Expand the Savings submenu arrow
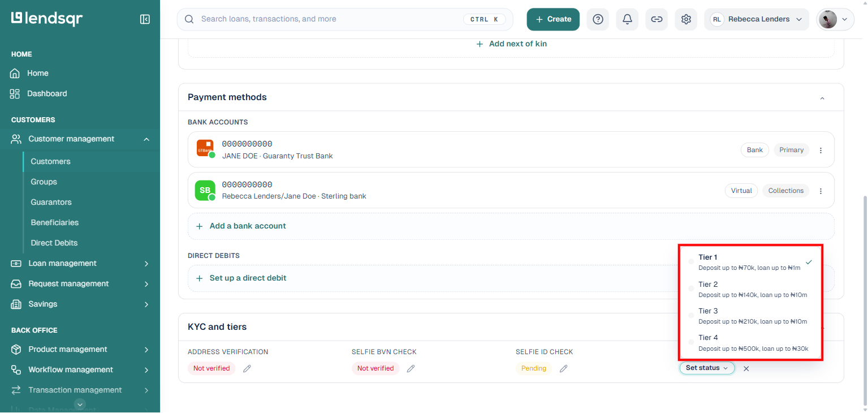The height and width of the screenshot is (413, 868). tap(146, 304)
